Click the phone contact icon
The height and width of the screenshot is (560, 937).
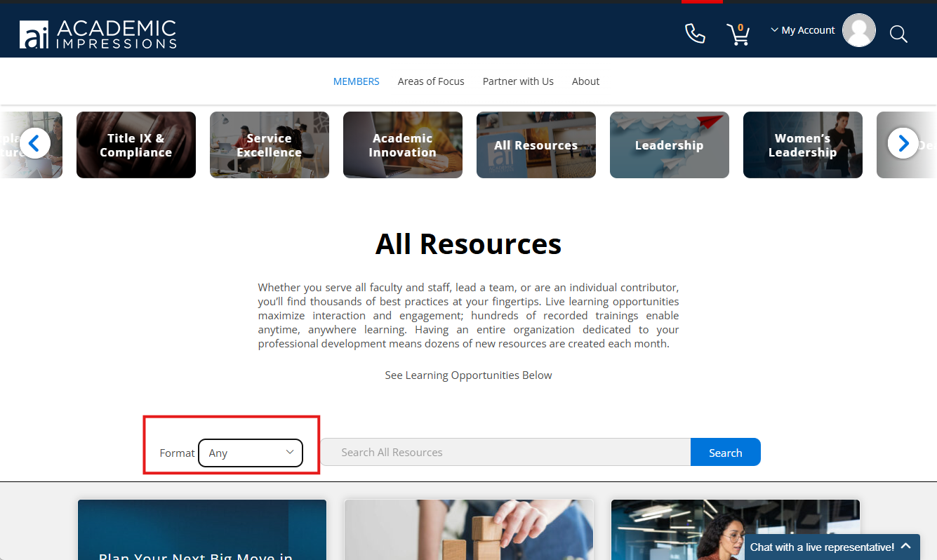tap(695, 33)
